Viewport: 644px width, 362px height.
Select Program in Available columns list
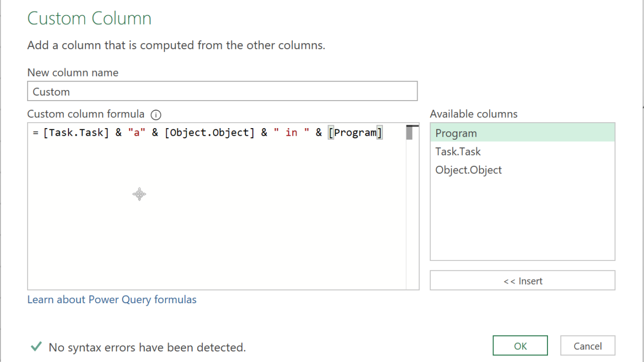click(522, 133)
